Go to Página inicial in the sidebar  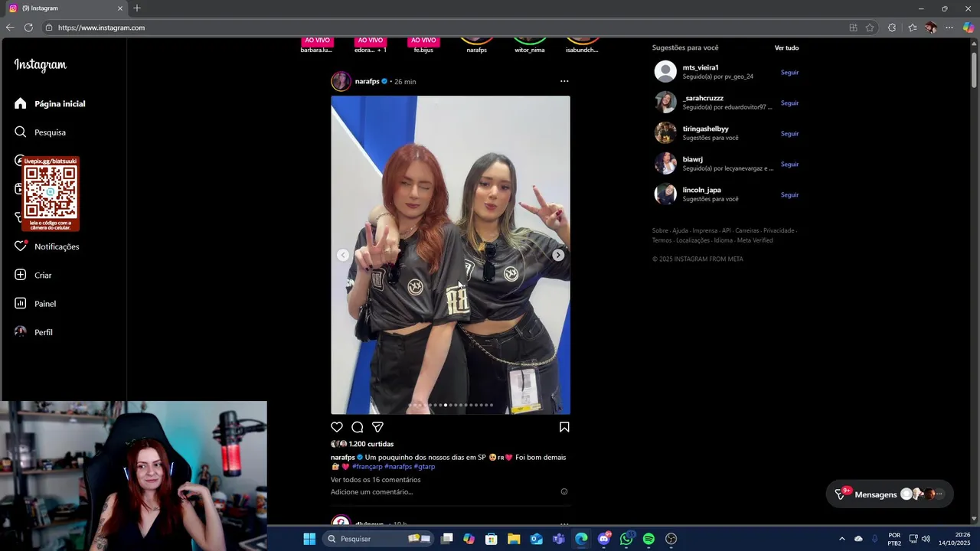tap(50, 103)
